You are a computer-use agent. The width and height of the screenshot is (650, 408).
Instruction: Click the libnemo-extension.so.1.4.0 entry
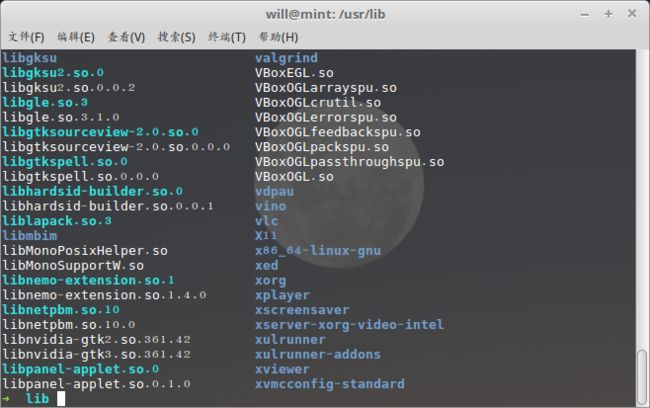point(104,295)
